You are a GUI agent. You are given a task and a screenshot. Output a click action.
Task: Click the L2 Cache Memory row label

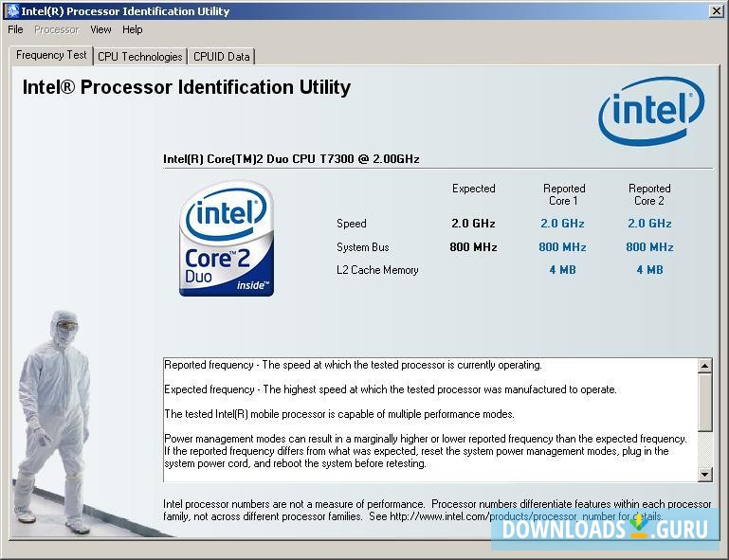[x=377, y=270]
